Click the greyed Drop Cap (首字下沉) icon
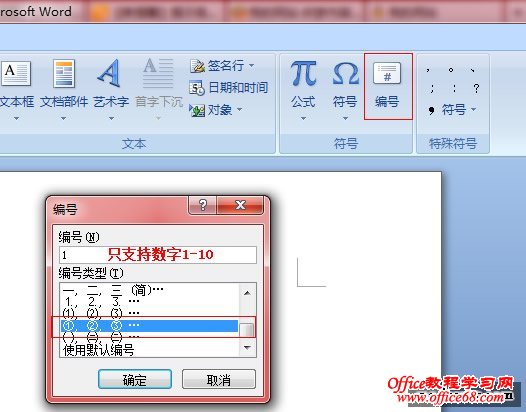The image size is (526, 412). [158, 73]
